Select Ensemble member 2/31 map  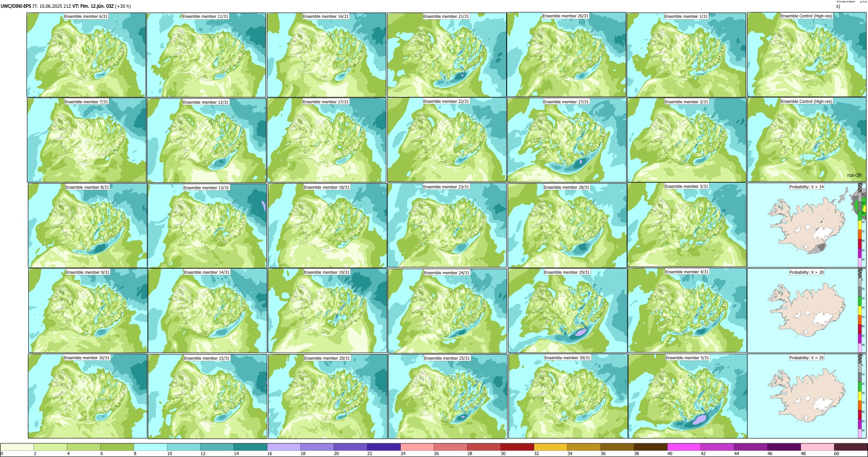687,140
